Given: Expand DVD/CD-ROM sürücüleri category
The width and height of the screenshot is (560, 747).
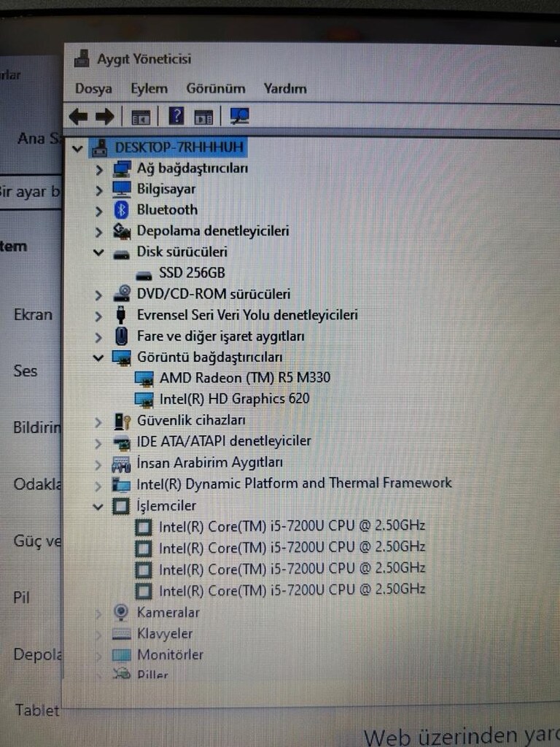Looking at the screenshot, I should [98, 295].
